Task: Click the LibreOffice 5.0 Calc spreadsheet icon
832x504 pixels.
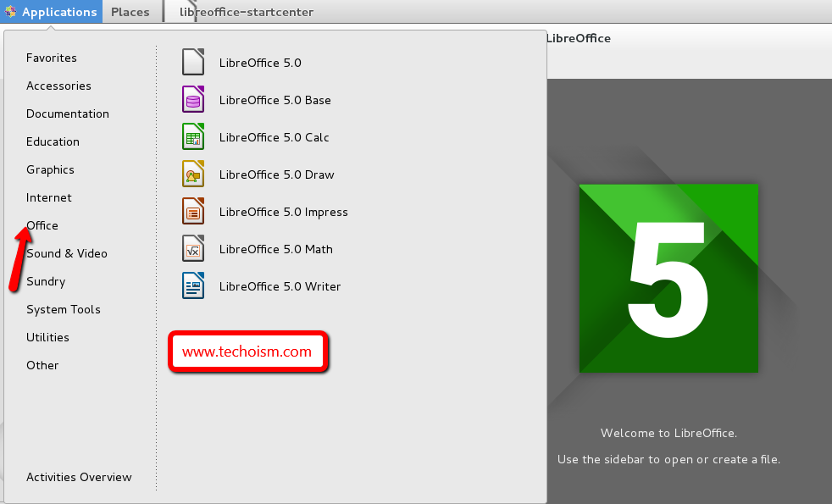Action: (x=193, y=136)
